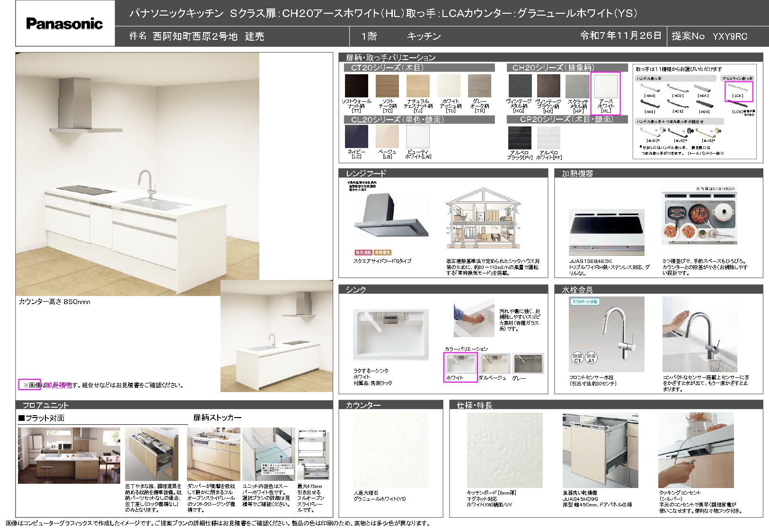Select the black HAE handle icon
The width and height of the screenshot is (769, 532).
[x=650, y=104]
